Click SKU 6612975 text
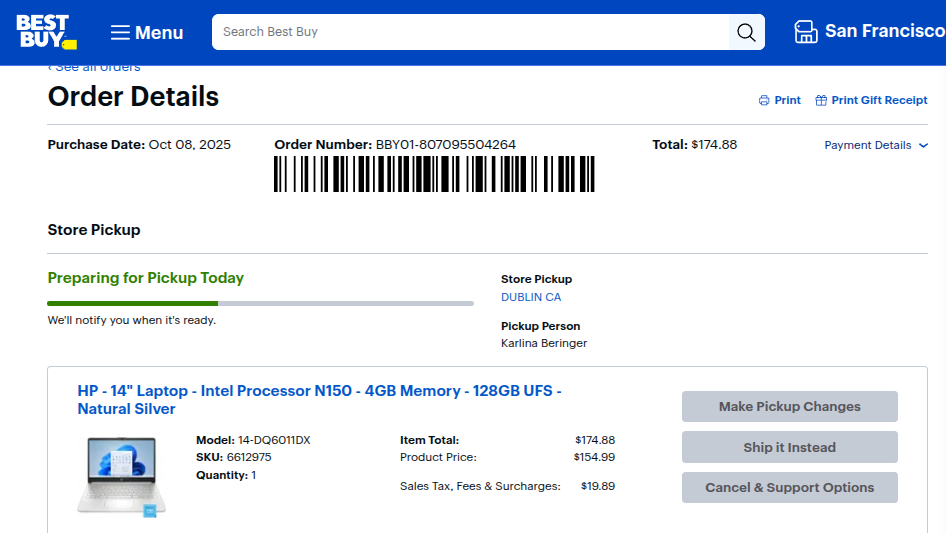This screenshot has height=533, width=946. pyautogui.click(x=233, y=457)
